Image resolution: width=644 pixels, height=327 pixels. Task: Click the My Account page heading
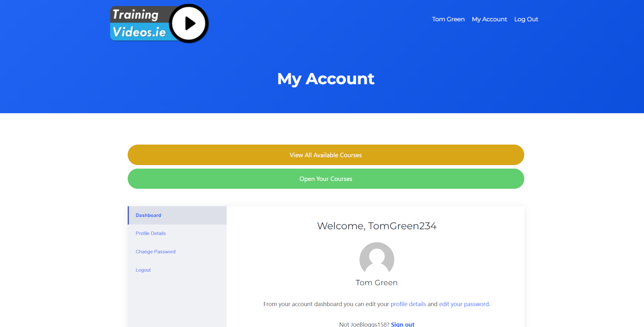click(x=326, y=78)
